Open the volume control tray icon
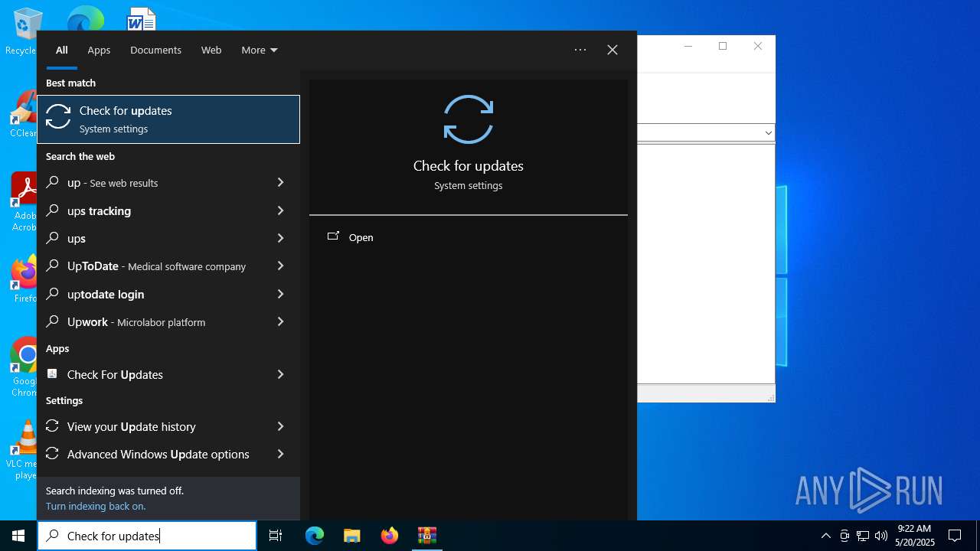 click(881, 536)
